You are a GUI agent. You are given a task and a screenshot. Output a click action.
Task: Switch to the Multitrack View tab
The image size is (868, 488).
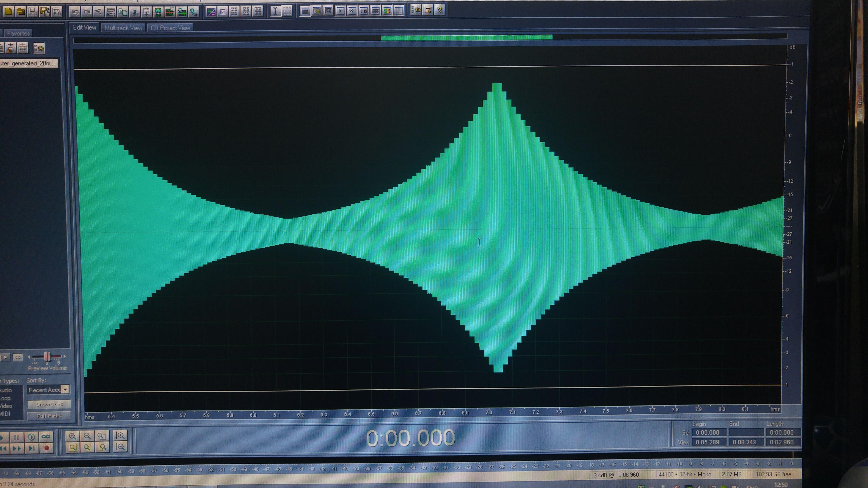click(x=123, y=28)
